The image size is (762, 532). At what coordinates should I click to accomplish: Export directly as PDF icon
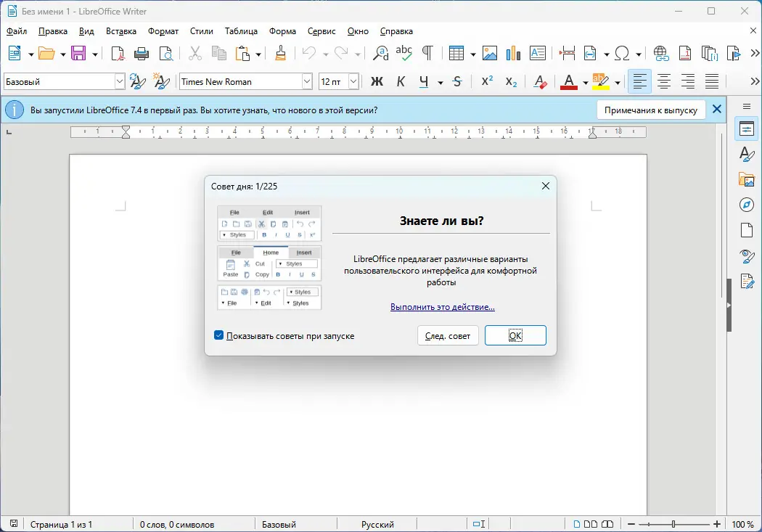tap(118, 53)
